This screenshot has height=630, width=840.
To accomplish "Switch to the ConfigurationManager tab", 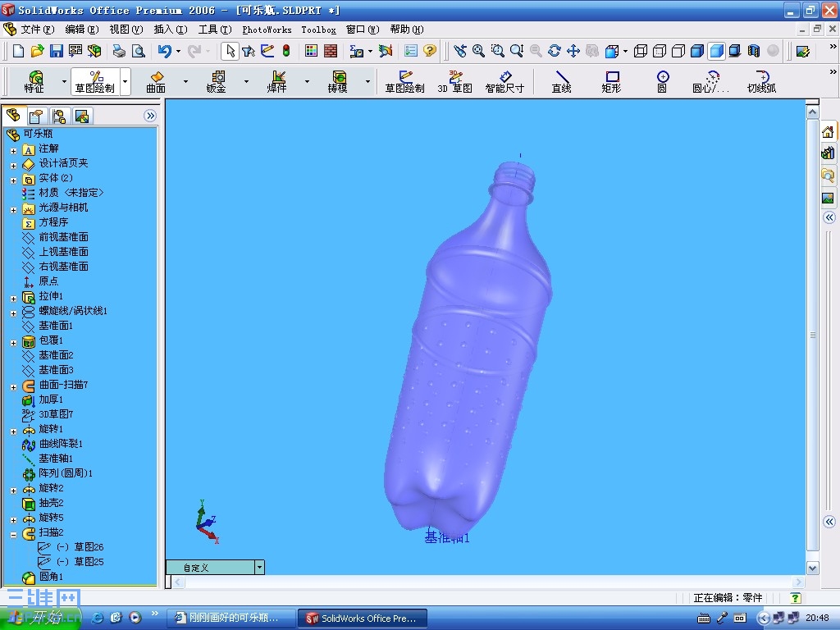I will pyautogui.click(x=59, y=116).
